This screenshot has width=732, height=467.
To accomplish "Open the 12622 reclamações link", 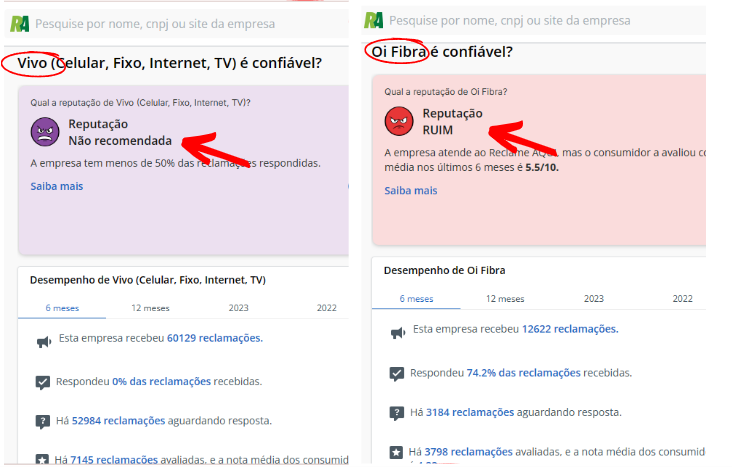I will [x=570, y=329].
